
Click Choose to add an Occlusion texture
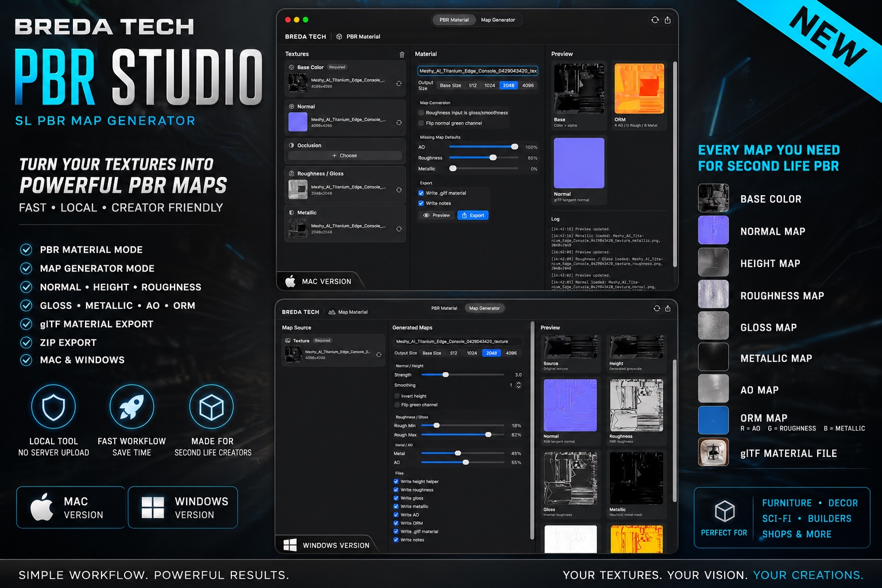coord(345,155)
